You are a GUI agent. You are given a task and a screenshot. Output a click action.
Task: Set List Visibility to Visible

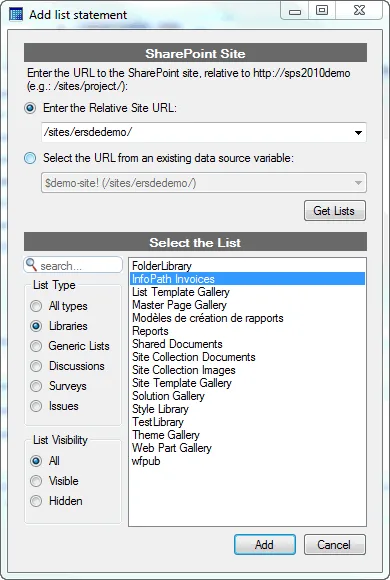pyautogui.click(x=36, y=481)
